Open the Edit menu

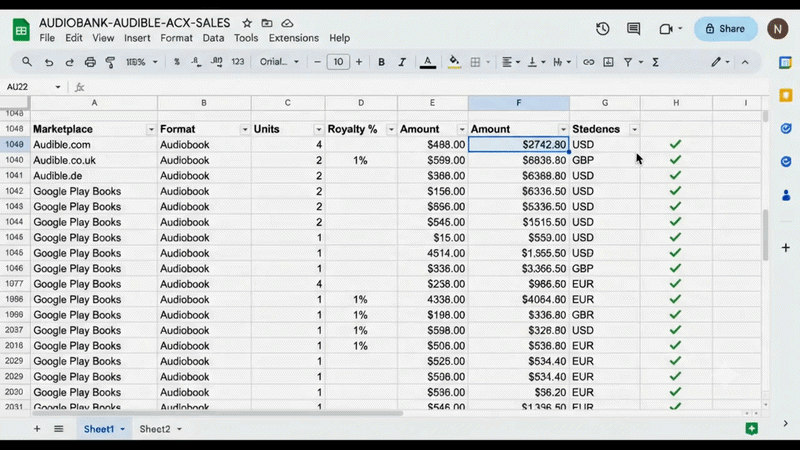pyautogui.click(x=73, y=38)
